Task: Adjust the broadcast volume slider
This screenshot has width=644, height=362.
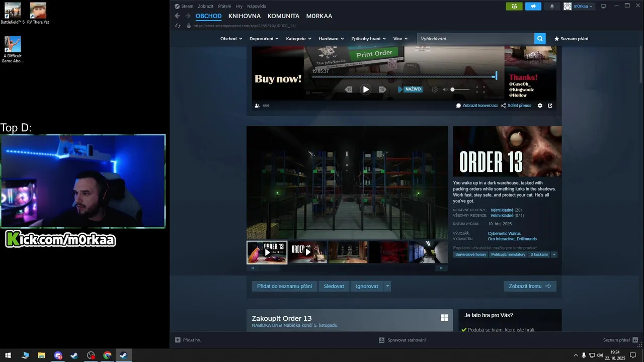Action: 460,89
